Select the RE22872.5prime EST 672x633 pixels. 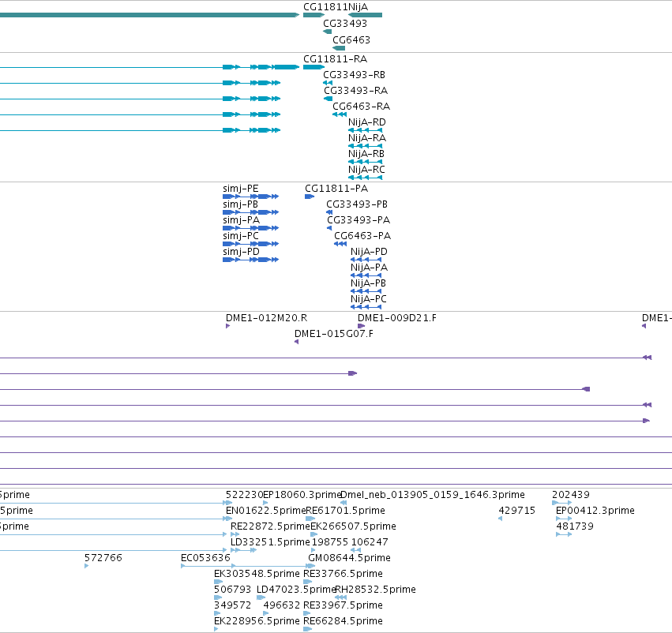click(235, 534)
